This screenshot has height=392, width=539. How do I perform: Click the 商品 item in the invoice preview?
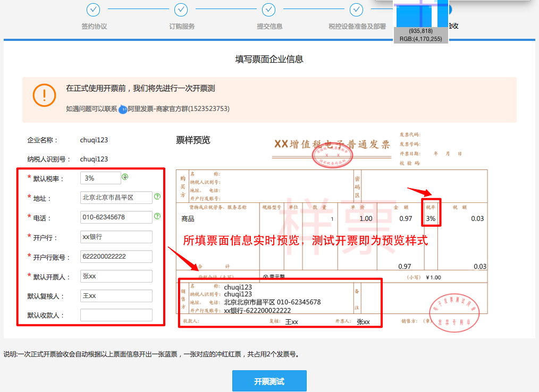click(188, 219)
